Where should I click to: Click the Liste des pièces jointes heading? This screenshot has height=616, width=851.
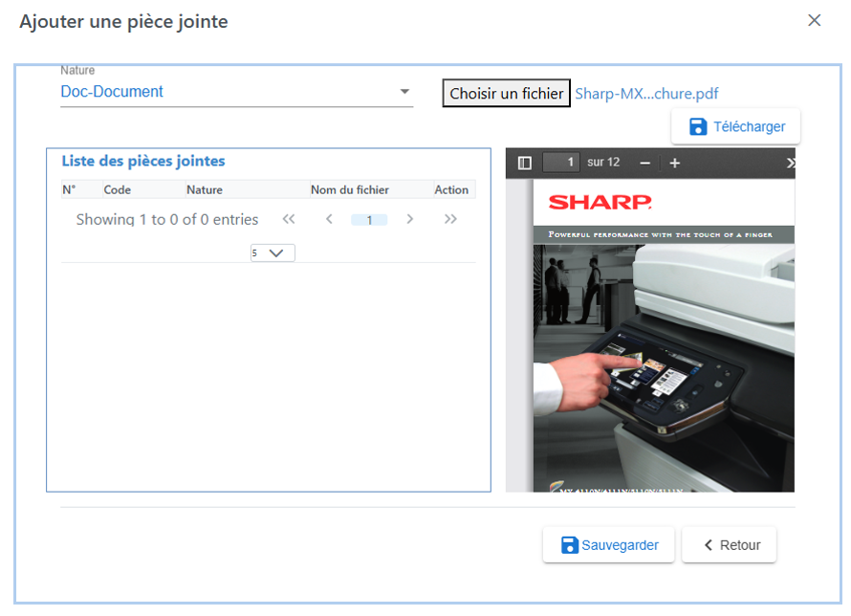[143, 162]
